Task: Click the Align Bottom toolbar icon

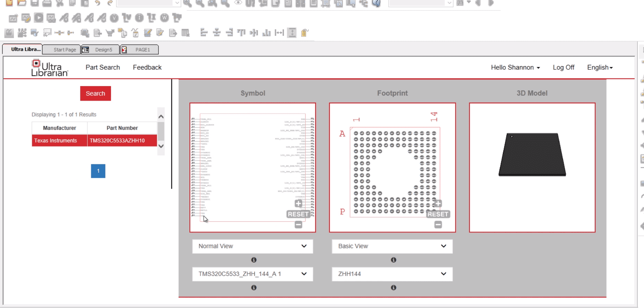Action: 266,33
